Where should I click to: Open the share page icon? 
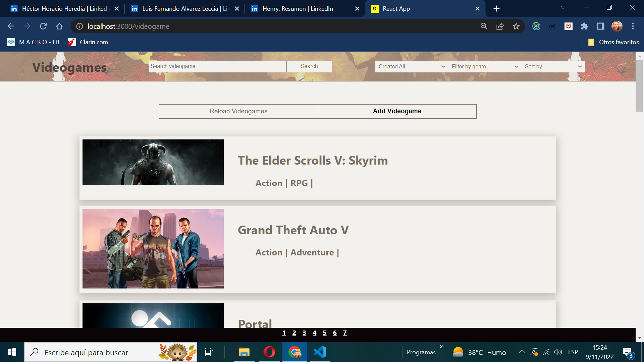point(500,26)
